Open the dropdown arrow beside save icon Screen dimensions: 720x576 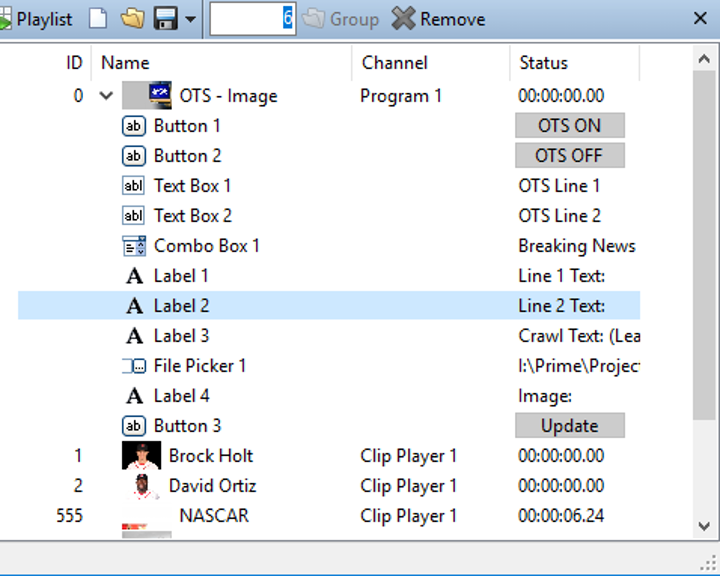190,20
